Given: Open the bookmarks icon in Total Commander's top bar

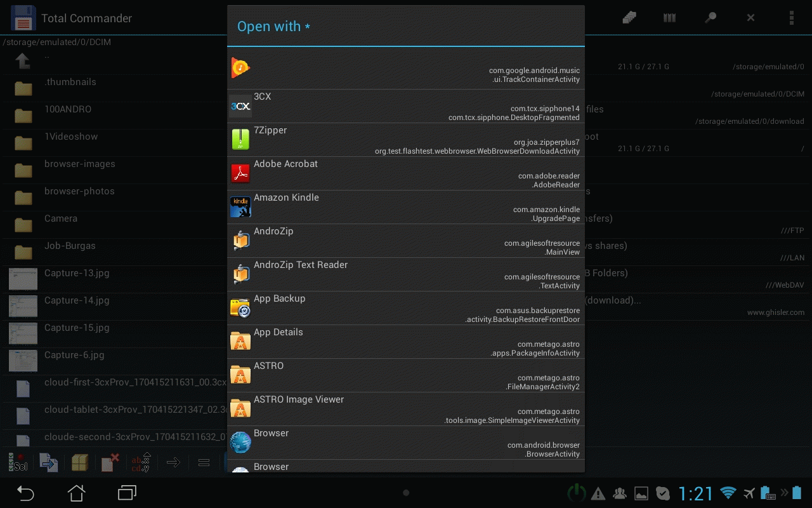Looking at the screenshot, I should click(x=669, y=18).
